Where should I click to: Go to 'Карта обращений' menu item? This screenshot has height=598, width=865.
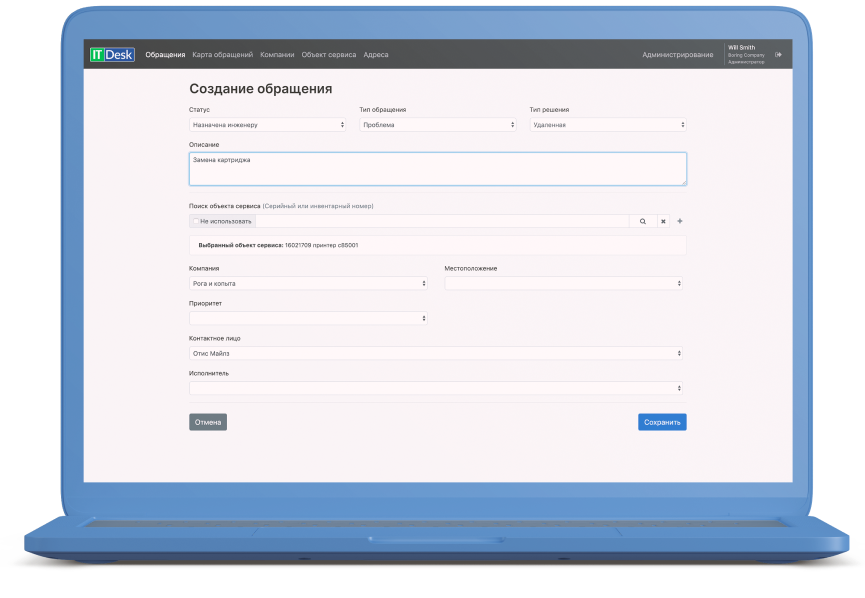(222, 55)
